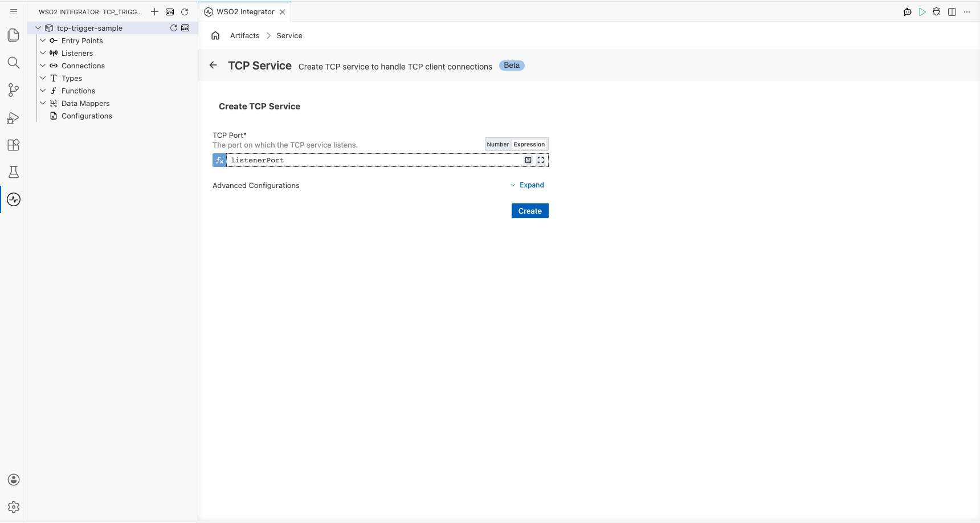Select the Data Mappers tree label
Screen dimensions: 980x523
(x=85, y=103)
